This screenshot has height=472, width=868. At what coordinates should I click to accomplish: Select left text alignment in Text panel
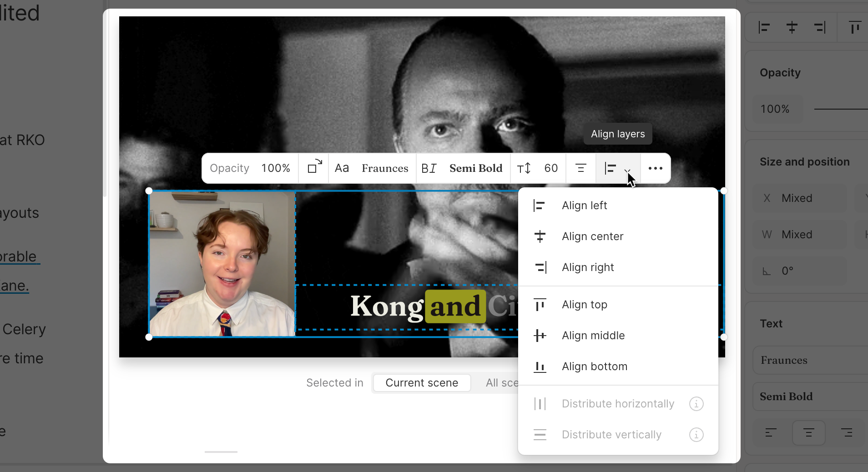[x=771, y=432]
